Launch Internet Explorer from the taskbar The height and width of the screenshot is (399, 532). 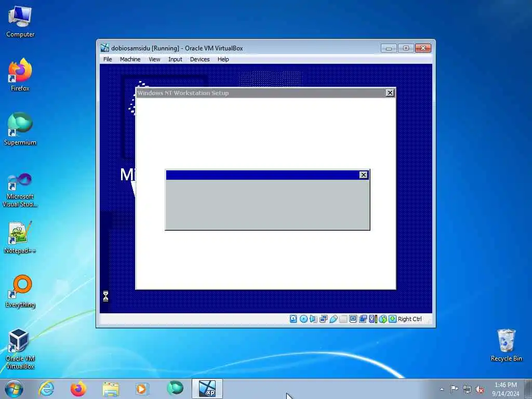(x=46, y=389)
